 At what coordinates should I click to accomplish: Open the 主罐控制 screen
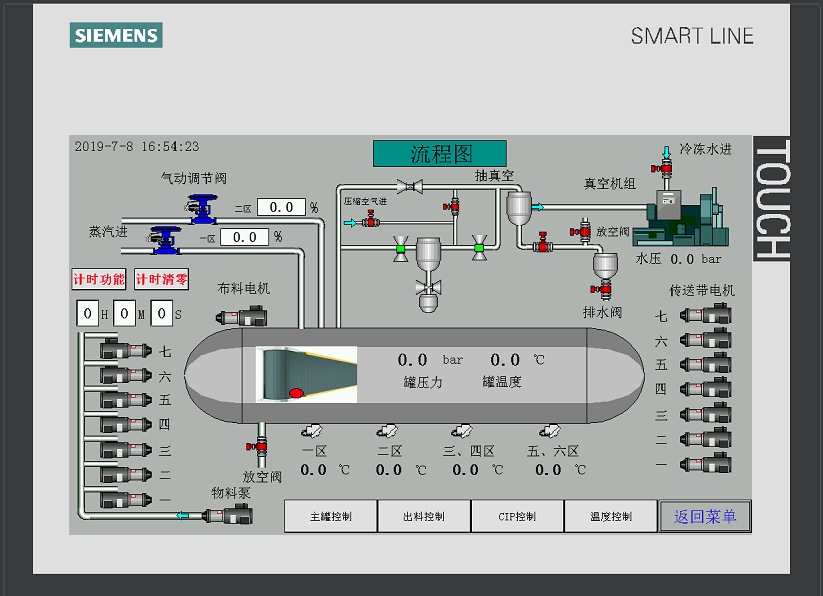tap(331, 516)
